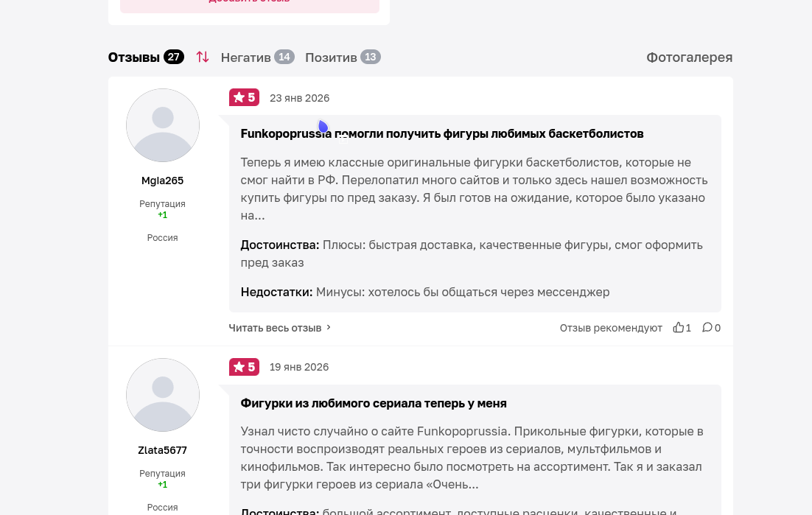Click the review text starting Теперь я имею
This screenshot has height=515, width=812.
474,189
